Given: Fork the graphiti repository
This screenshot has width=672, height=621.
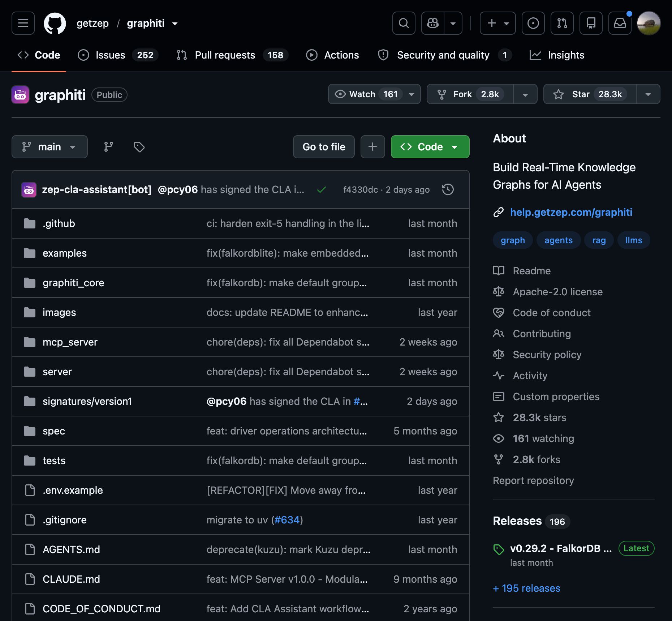Looking at the screenshot, I should click(470, 94).
